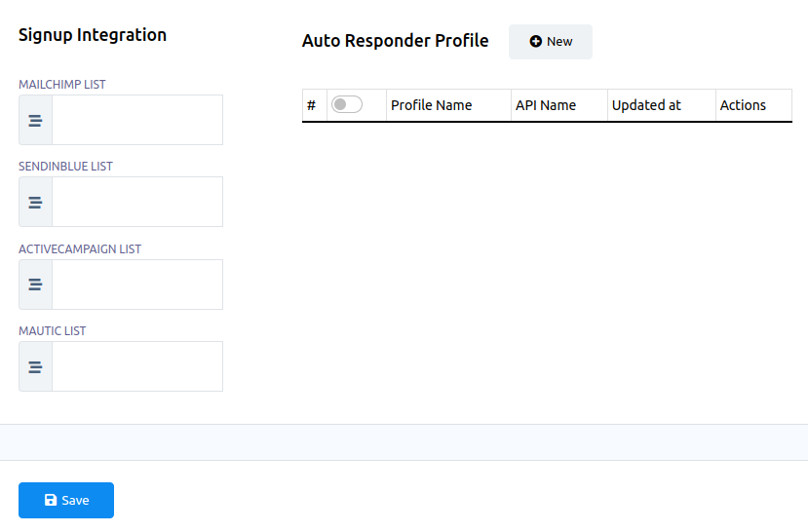Click the # column header
The width and height of the screenshot is (808, 532).
(x=311, y=105)
